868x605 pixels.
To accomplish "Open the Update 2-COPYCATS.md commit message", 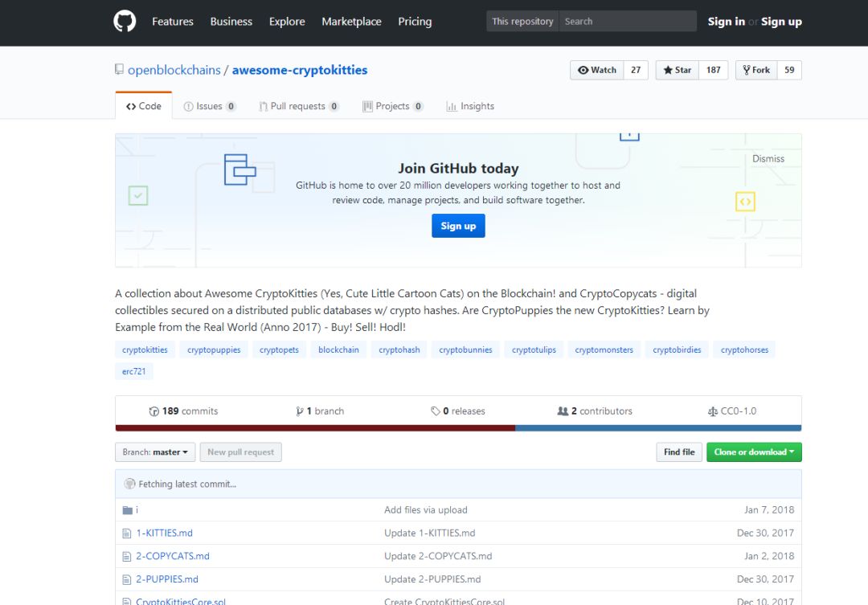I will click(438, 556).
